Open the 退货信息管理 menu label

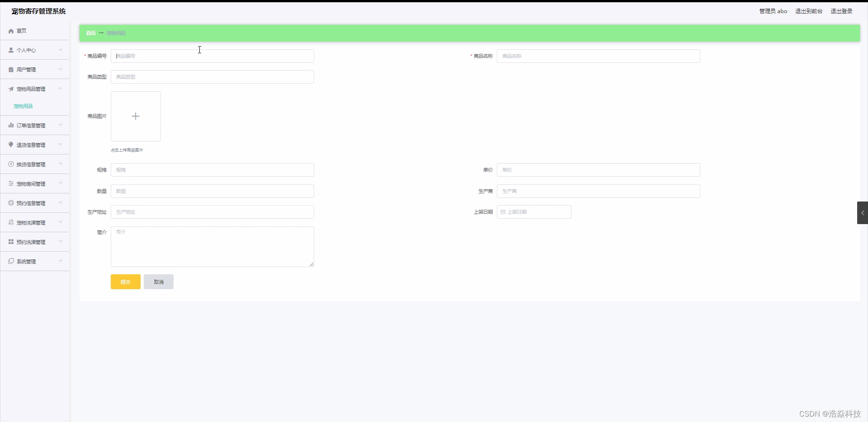(x=31, y=145)
